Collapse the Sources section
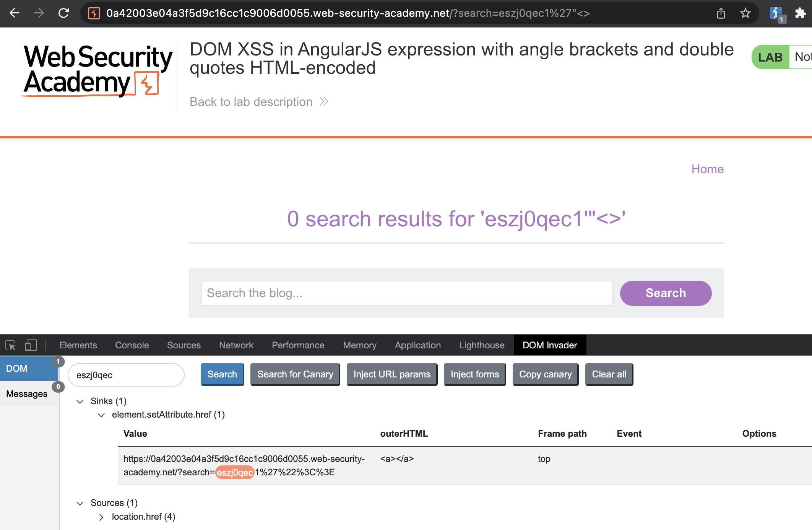This screenshot has width=812, height=530. click(x=80, y=503)
